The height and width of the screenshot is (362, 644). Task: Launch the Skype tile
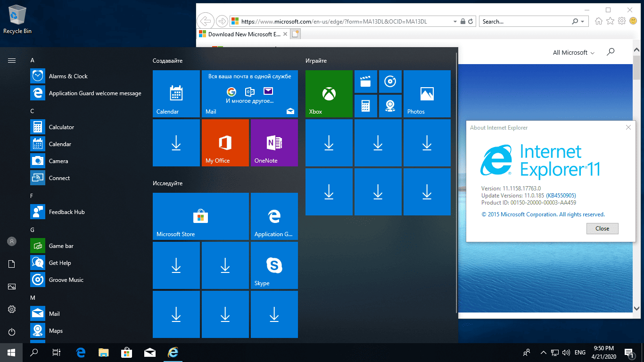274,265
